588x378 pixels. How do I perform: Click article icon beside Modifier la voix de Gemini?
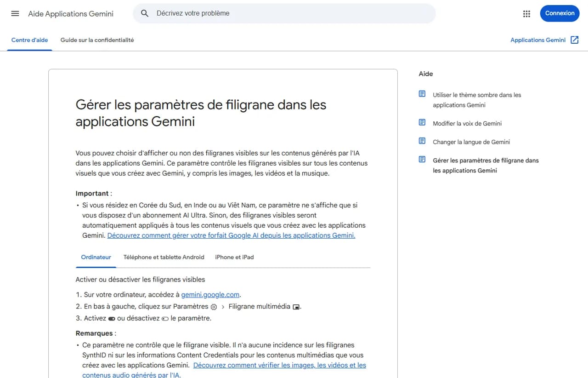coord(422,122)
